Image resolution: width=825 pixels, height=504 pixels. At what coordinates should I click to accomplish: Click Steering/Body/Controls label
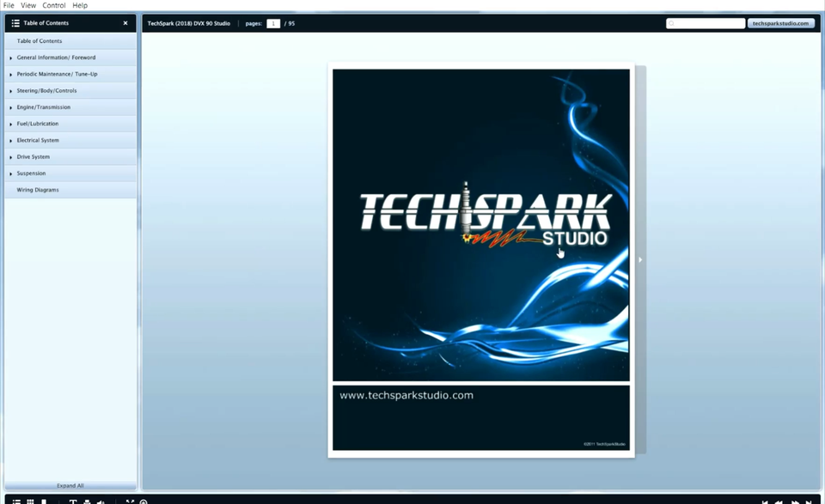[x=46, y=90]
